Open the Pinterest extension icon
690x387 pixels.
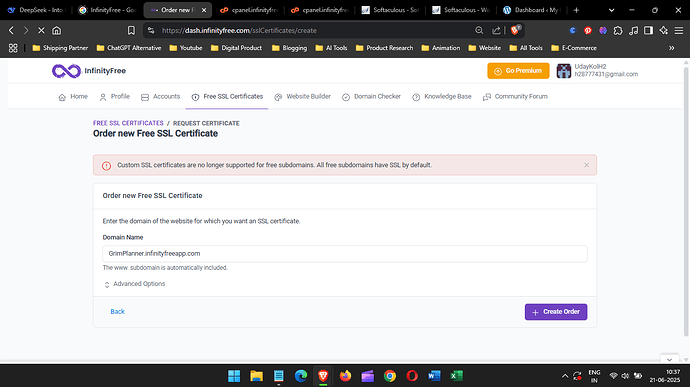point(587,30)
